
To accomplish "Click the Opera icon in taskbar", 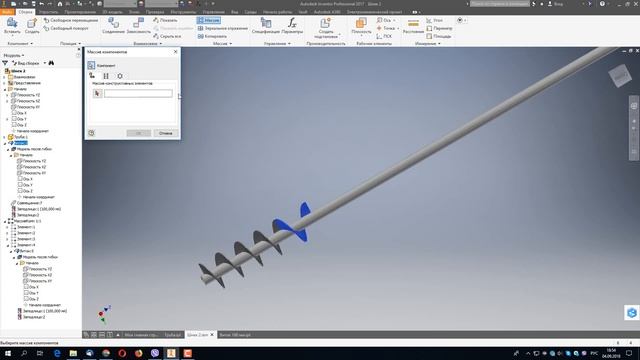I will point(122,353).
